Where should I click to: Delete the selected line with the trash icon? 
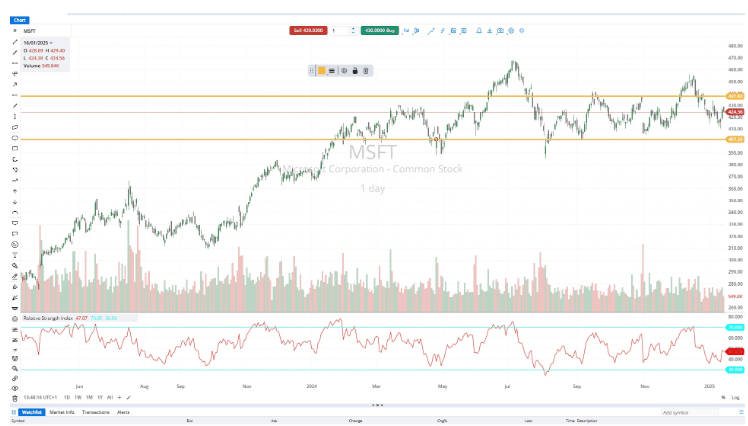(366, 70)
